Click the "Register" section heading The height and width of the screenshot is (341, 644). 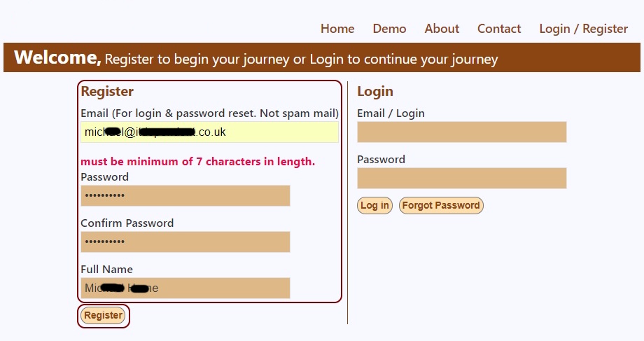click(107, 91)
